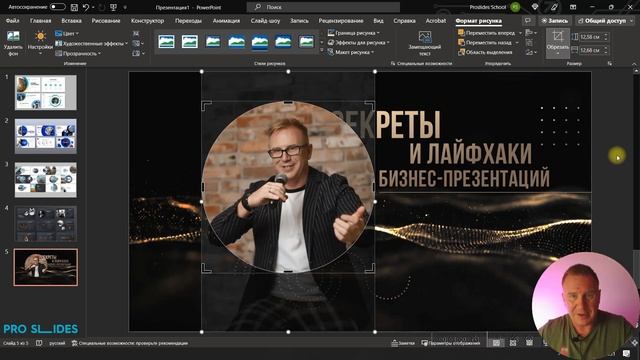
Task: Click the Замещающий текст button
Action: coord(425,43)
